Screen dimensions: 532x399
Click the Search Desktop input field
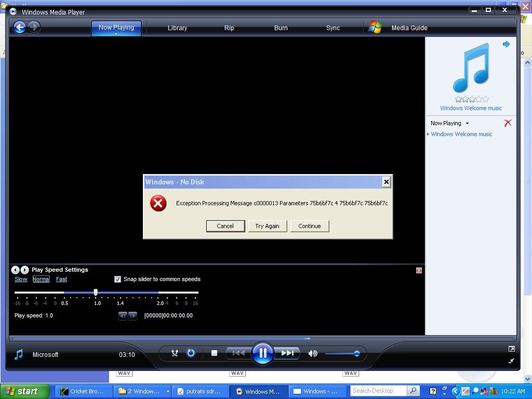[x=378, y=391]
